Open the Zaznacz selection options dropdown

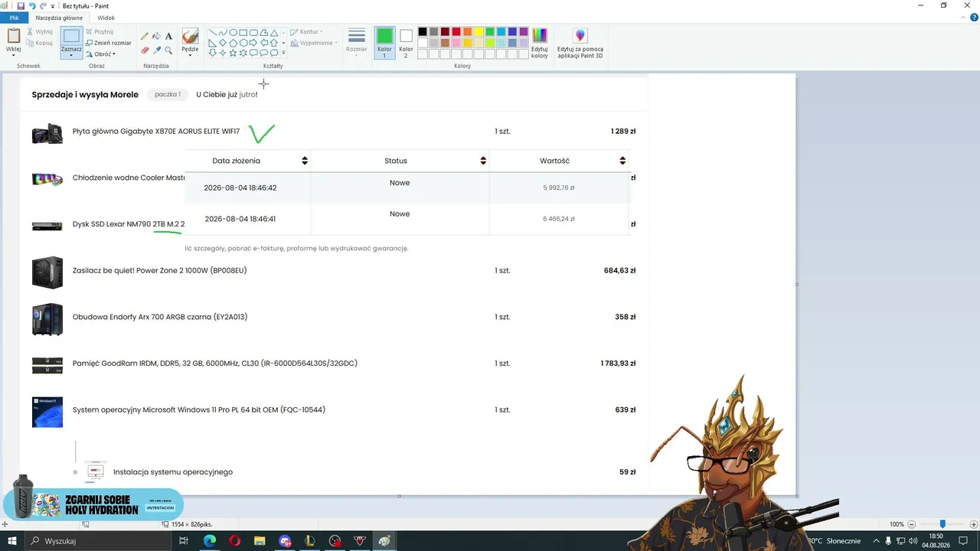coord(71,55)
